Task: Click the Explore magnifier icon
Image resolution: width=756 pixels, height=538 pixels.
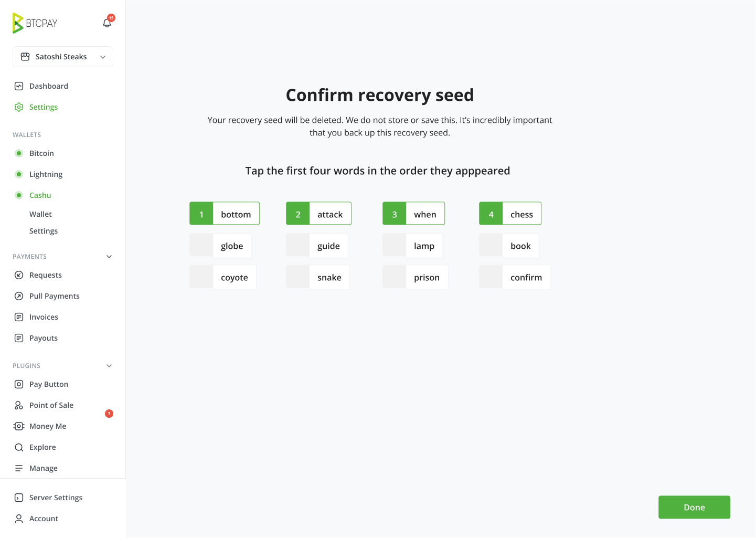Action: [x=19, y=447]
